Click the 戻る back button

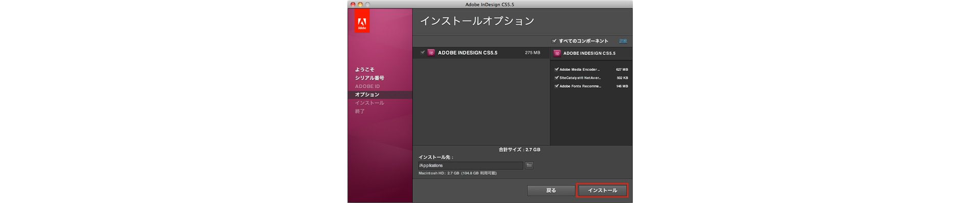(x=551, y=190)
